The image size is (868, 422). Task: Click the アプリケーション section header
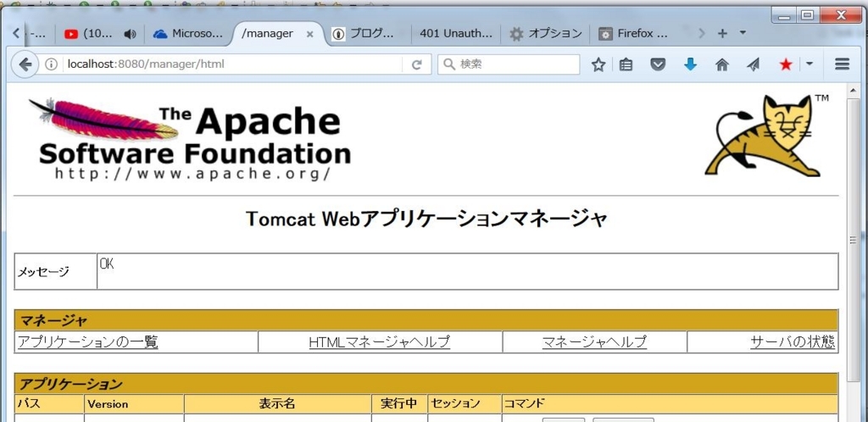[x=426, y=384]
